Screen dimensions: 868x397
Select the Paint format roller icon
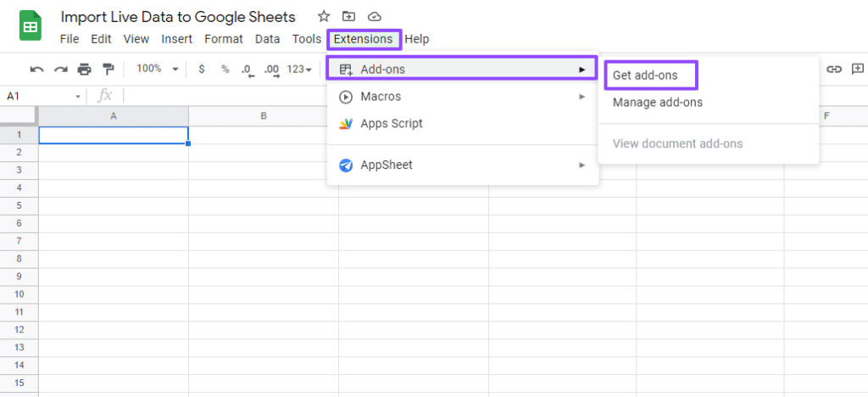click(x=108, y=70)
